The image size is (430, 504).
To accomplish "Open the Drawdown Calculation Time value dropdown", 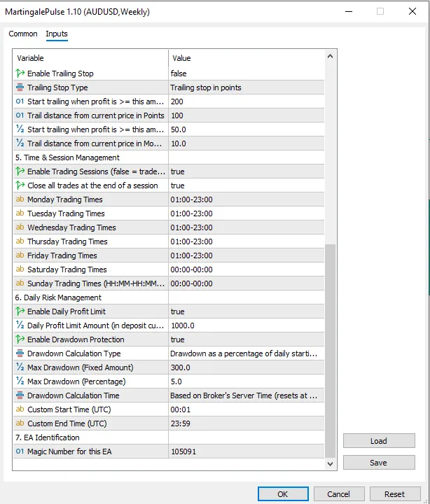I will 247,395.
